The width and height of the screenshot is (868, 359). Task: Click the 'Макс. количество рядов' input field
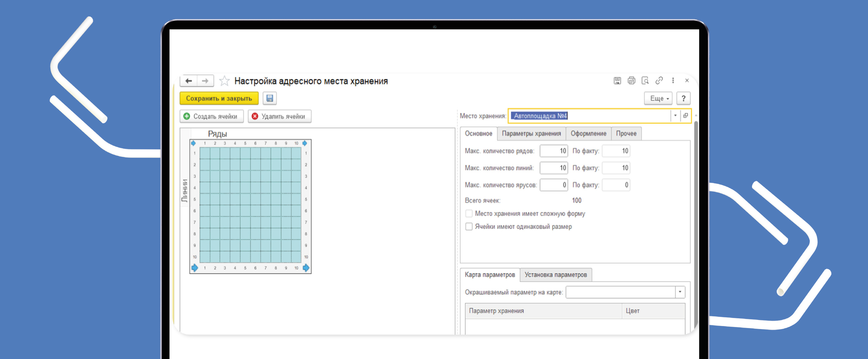pos(554,151)
